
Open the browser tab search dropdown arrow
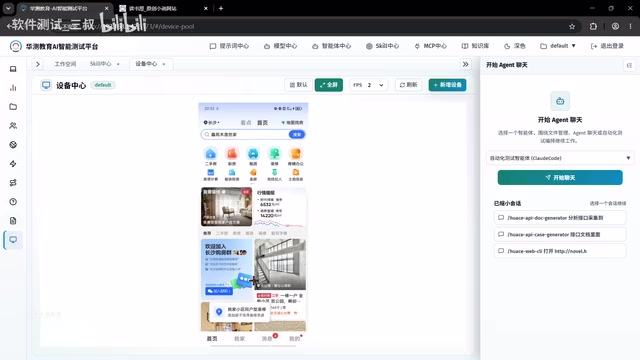click(x=8, y=8)
